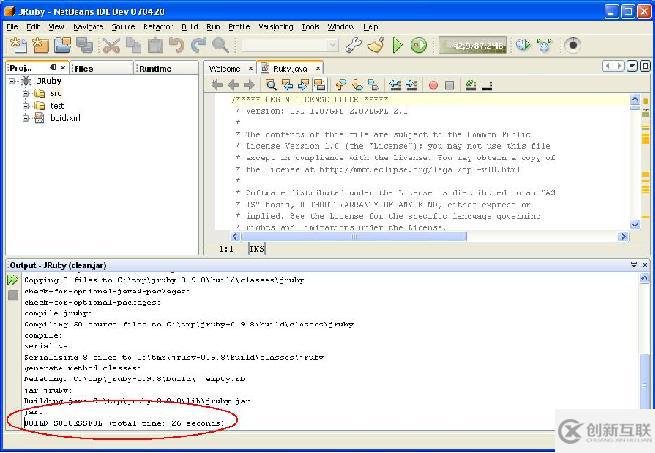Image resolution: width=655 pixels, height=453 pixels.
Task: Re-run the build using Output green arrows
Action: coord(13,280)
